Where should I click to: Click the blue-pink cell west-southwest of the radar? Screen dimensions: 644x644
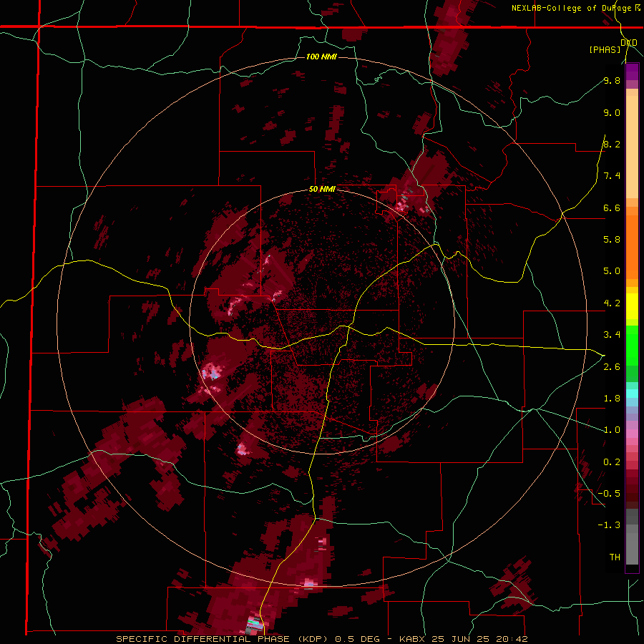tap(212, 372)
